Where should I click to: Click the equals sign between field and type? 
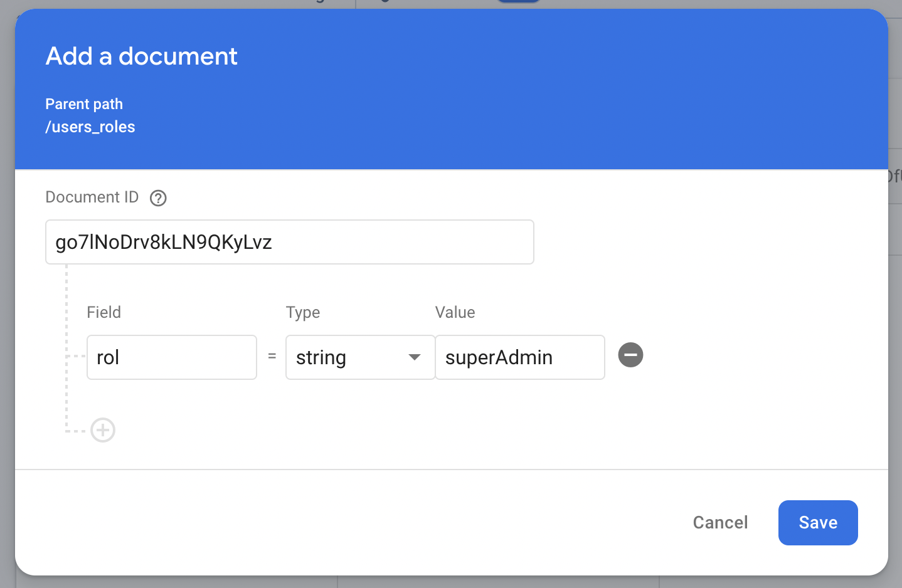[272, 356]
